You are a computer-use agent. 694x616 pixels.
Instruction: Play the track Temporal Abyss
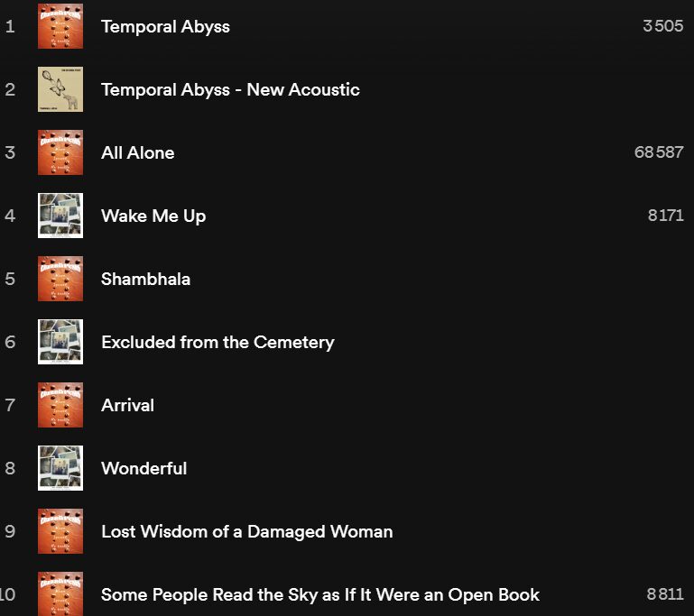point(165,27)
